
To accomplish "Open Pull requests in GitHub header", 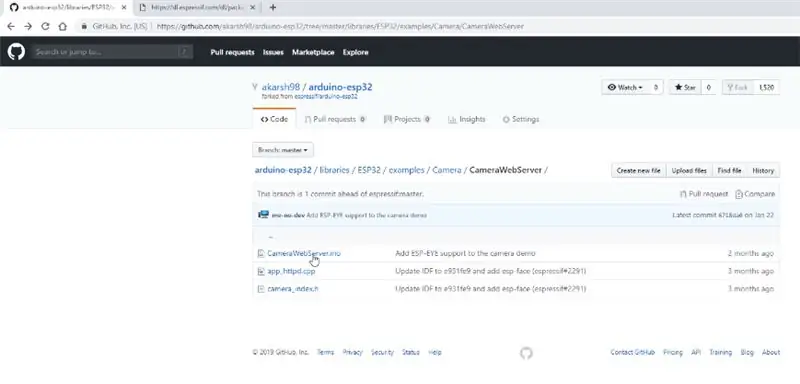I will pyautogui.click(x=232, y=52).
